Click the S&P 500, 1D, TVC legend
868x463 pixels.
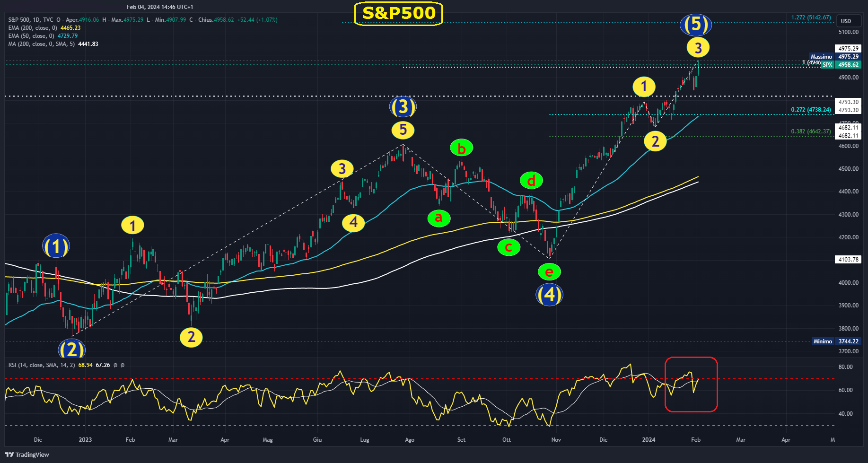coord(31,20)
